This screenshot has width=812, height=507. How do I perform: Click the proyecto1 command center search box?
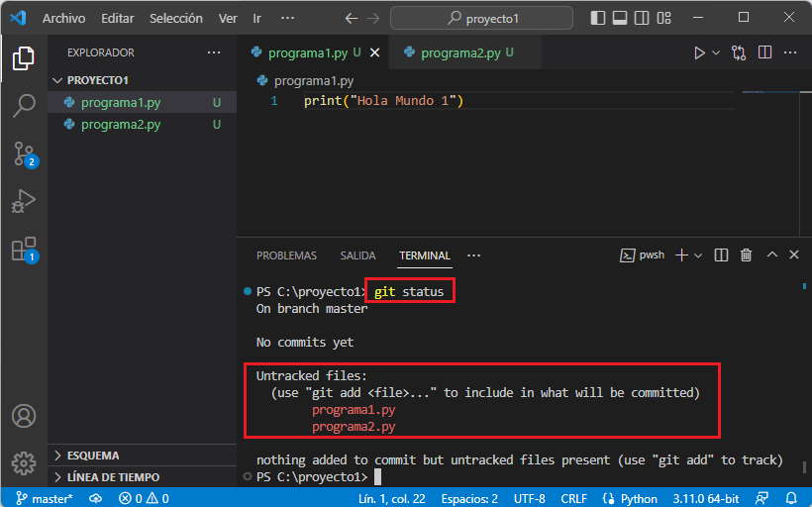[481, 19]
